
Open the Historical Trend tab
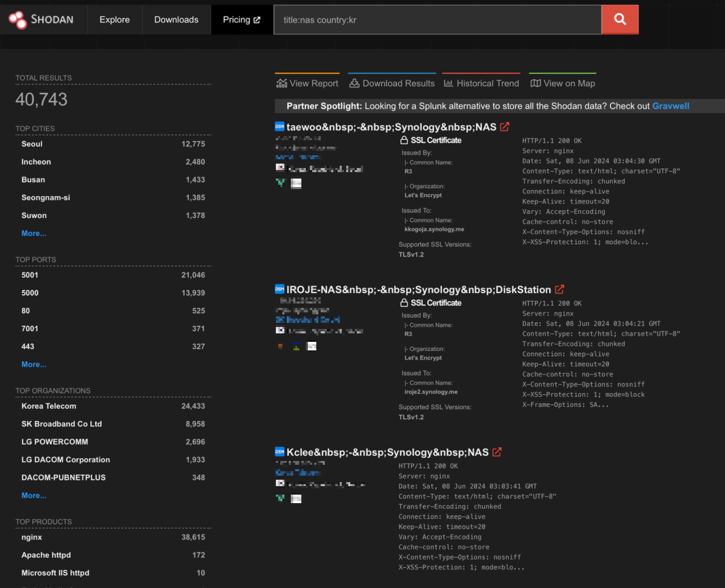click(x=481, y=83)
